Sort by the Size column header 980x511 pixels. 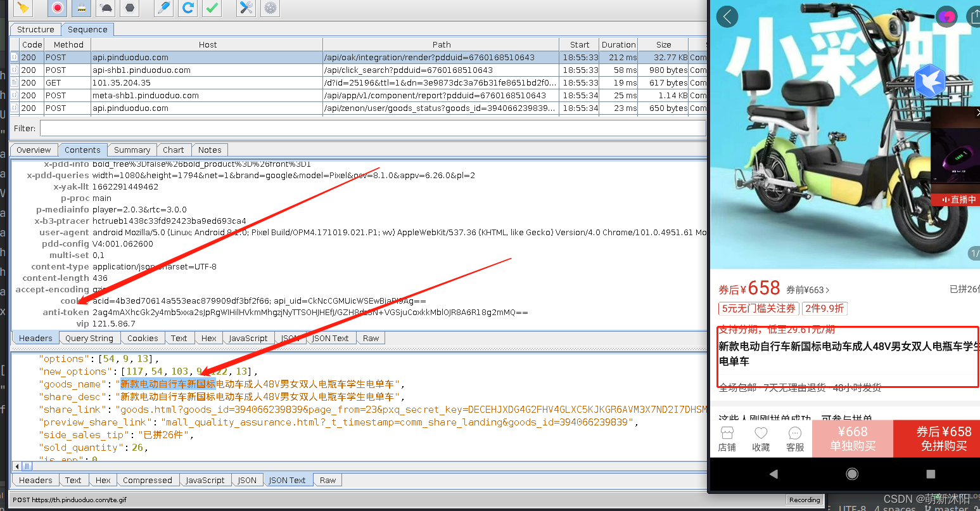point(663,44)
